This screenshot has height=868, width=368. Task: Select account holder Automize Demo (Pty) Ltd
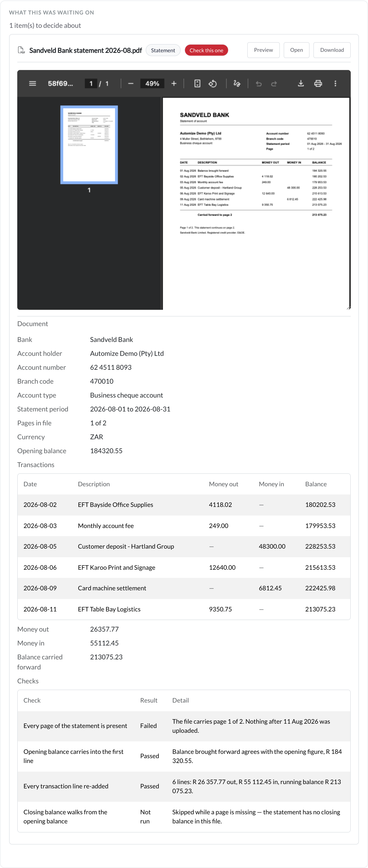point(127,353)
